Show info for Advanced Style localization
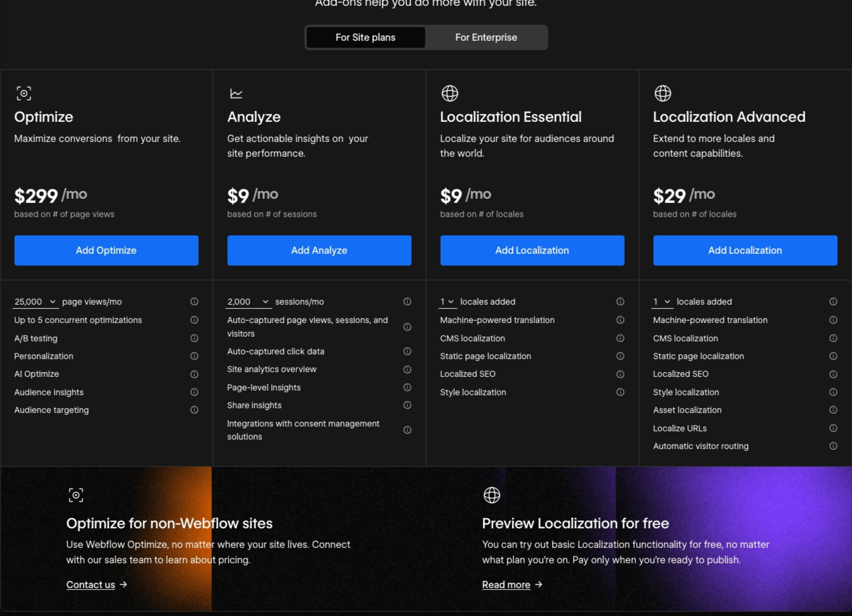Image resolution: width=852 pixels, height=616 pixels. (x=833, y=392)
